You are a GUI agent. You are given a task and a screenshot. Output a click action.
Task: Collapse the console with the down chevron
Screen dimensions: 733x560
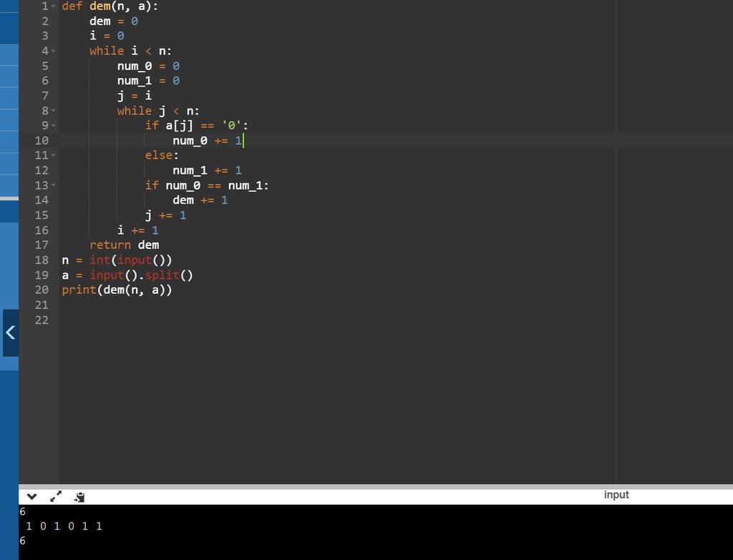31,496
